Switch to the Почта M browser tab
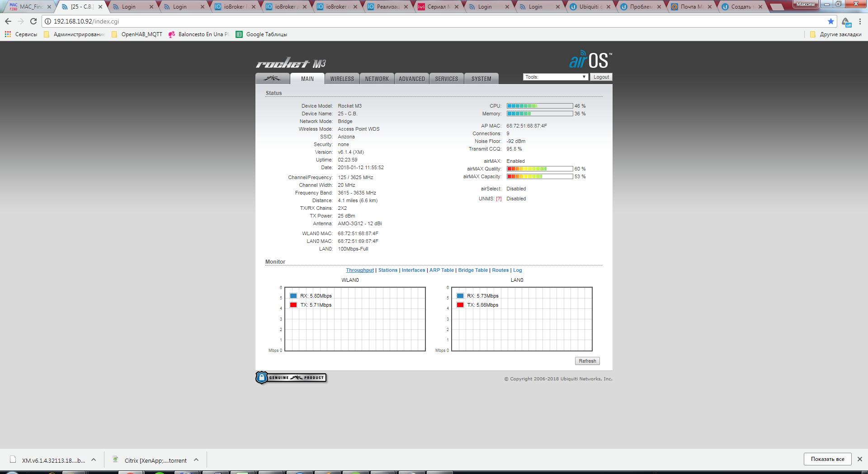Viewport: 868px width, 474px height. click(692, 7)
